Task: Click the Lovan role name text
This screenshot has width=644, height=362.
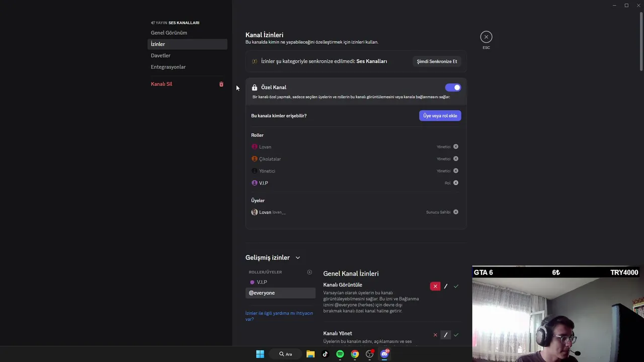Action: [265, 147]
